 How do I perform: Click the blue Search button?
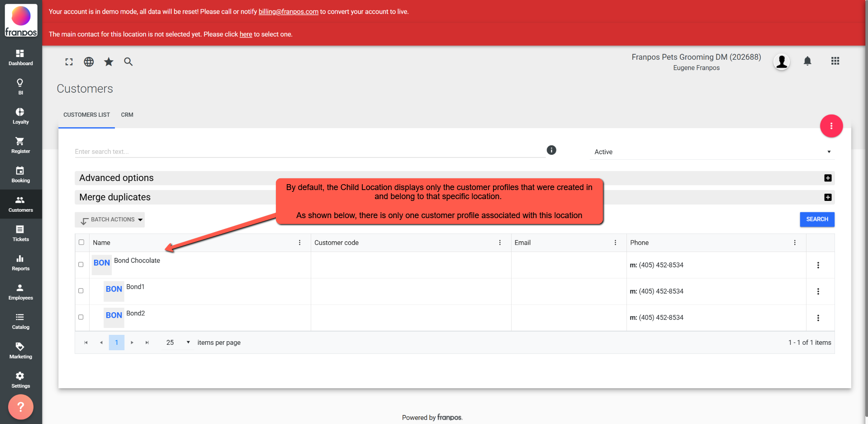pyautogui.click(x=817, y=219)
